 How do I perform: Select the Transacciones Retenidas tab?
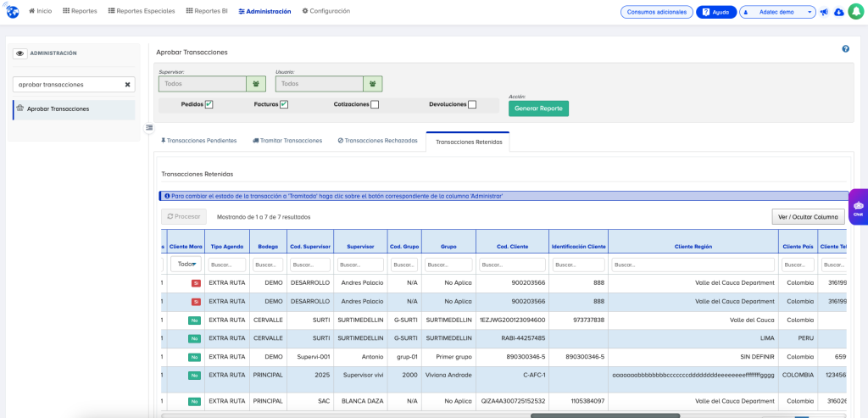click(468, 142)
